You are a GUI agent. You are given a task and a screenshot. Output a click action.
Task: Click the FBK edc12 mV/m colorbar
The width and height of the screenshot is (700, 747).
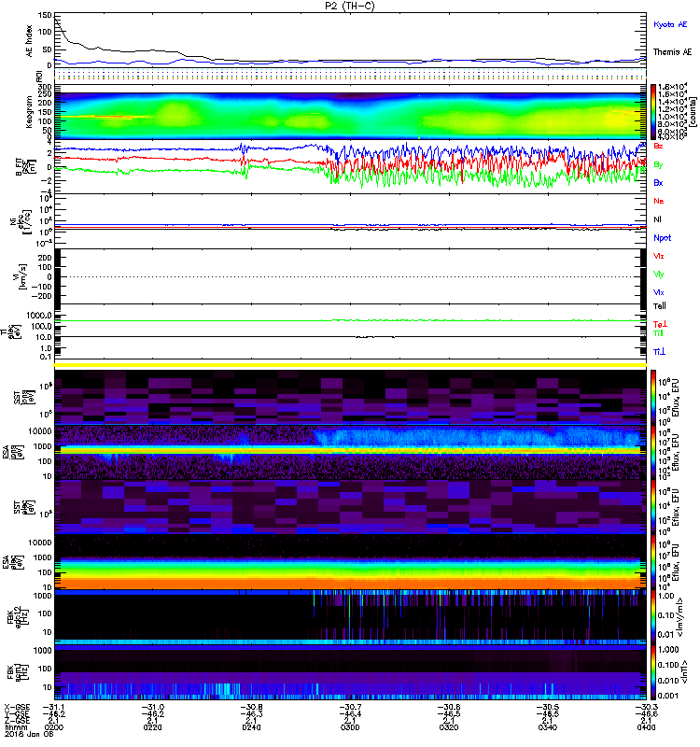[x=652, y=618]
